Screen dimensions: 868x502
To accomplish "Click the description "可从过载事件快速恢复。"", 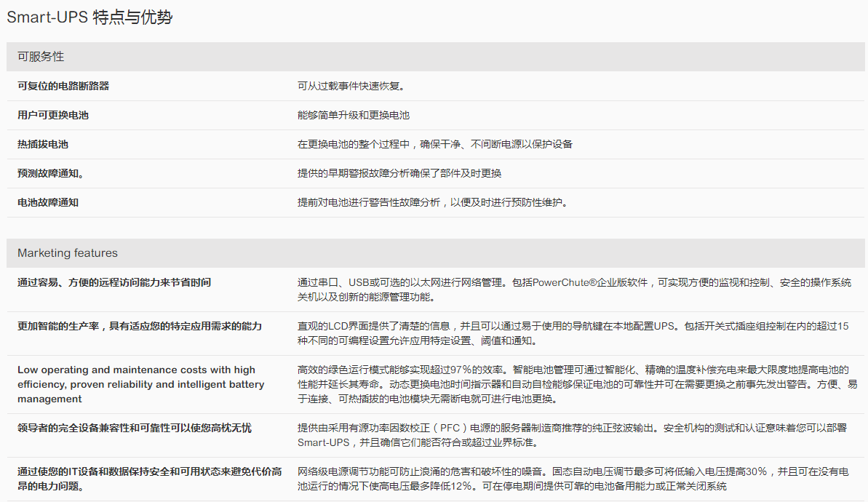I will pos(351,86).
